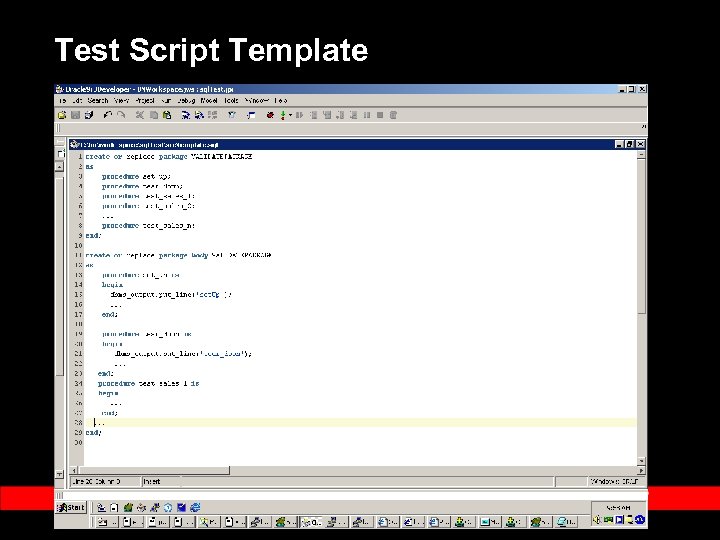
Task: Click the Step Over debugger icon
Action: coord(314,115)
